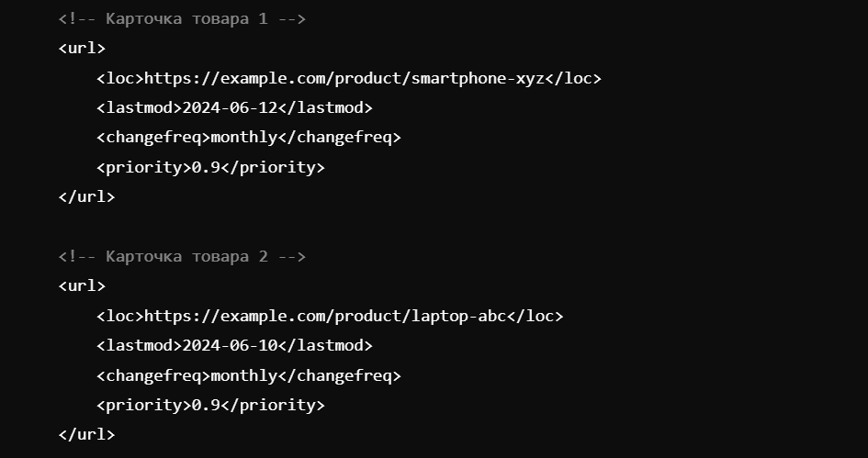
Task: Click the </loc> tag after smartphone-xyz
Action: point(573,78)
